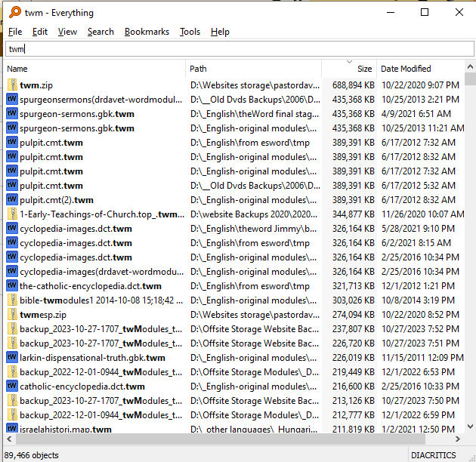Viewport: 476px width, 462px height.
Task: Select larkin-dispensational-truth.gbk.twm file name
Action: click(x=92, y=358)
